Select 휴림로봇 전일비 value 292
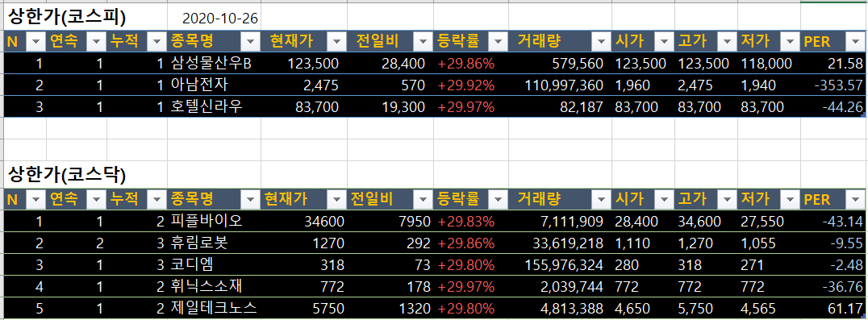The image size is (868, 320). click(x=390, y=243)
